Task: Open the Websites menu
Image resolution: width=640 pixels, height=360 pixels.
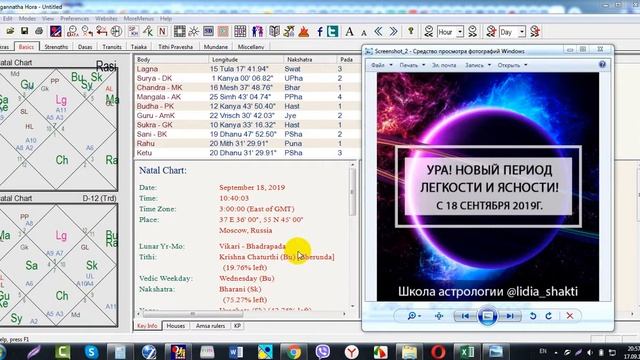Action: 106,19
